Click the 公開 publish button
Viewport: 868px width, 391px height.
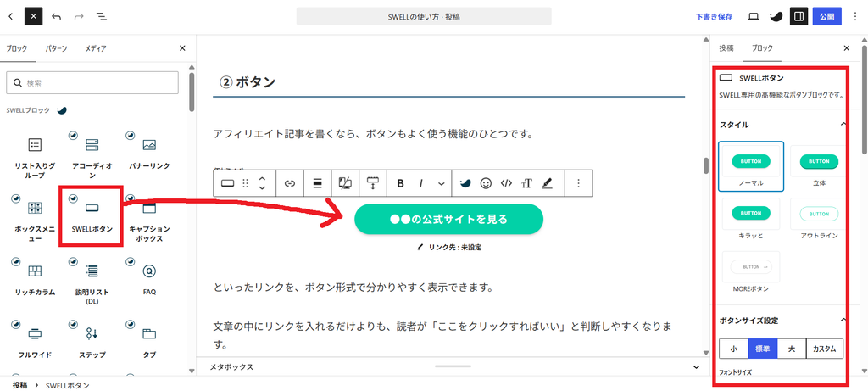[x=827, y=17]
